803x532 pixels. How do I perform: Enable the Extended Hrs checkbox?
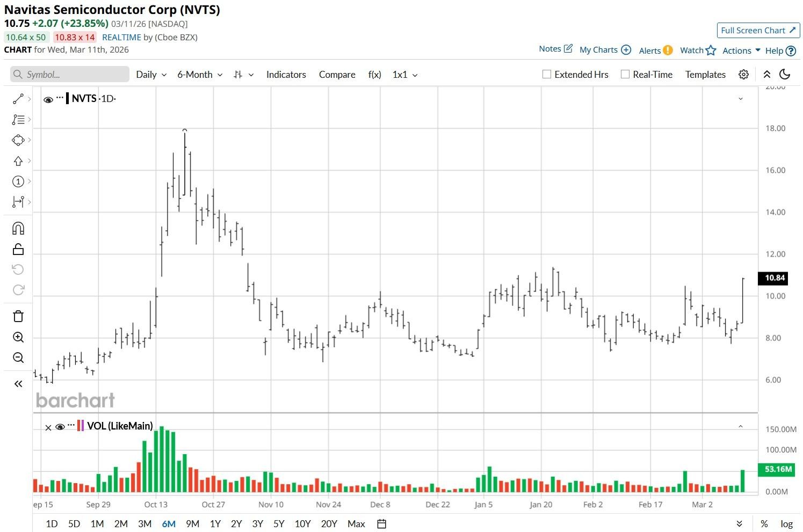(x=547, y=75)
